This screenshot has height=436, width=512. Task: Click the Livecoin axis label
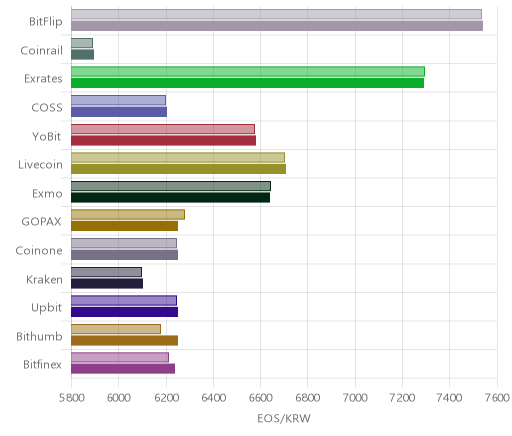(x=40, y=165)
